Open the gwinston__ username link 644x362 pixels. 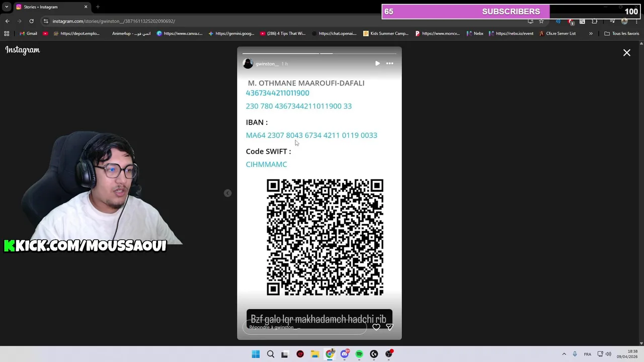tap(267, 64)
